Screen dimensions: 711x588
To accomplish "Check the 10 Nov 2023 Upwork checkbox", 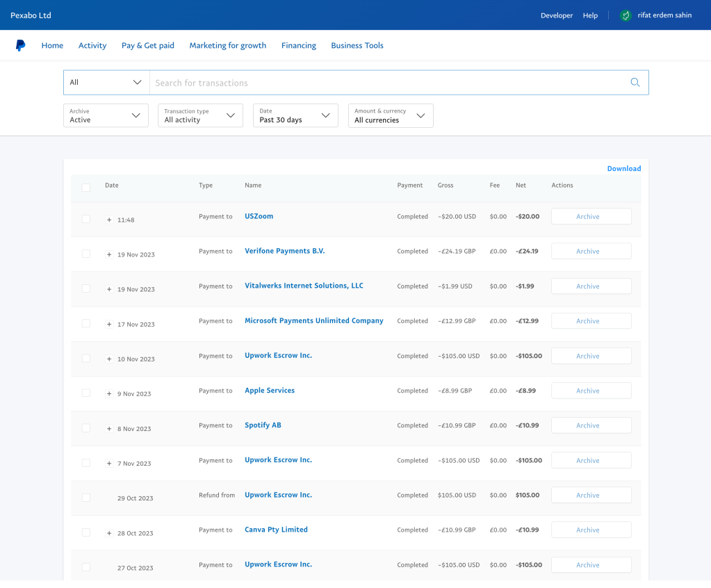I will (85, 358).
